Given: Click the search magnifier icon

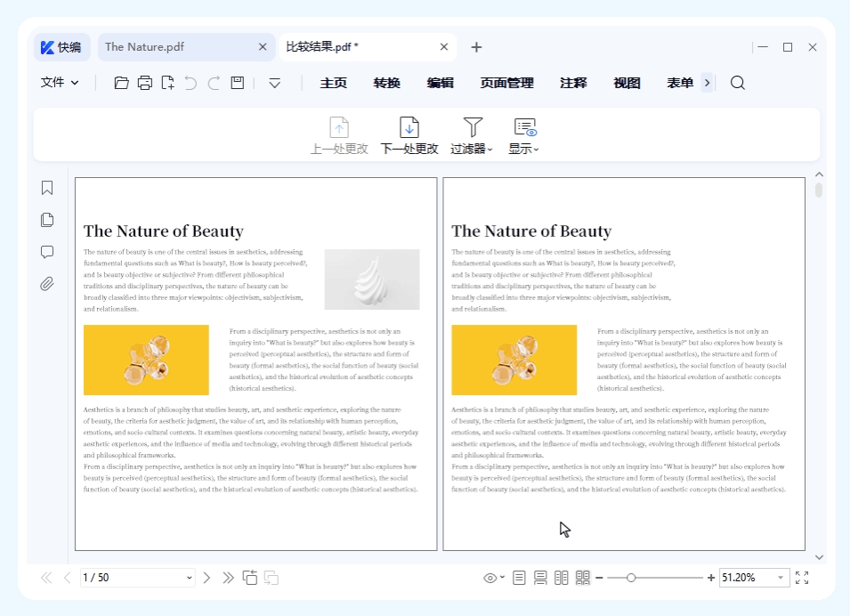Looking at the screenshot, I should (737, 83).
